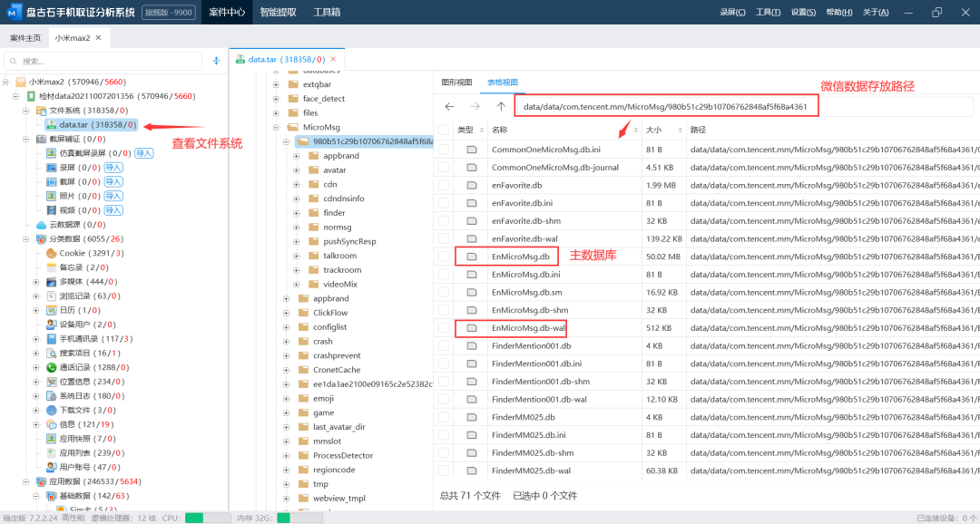
Task: Select the 云数据源 cloud icon
Action: [x=41, y=225]
